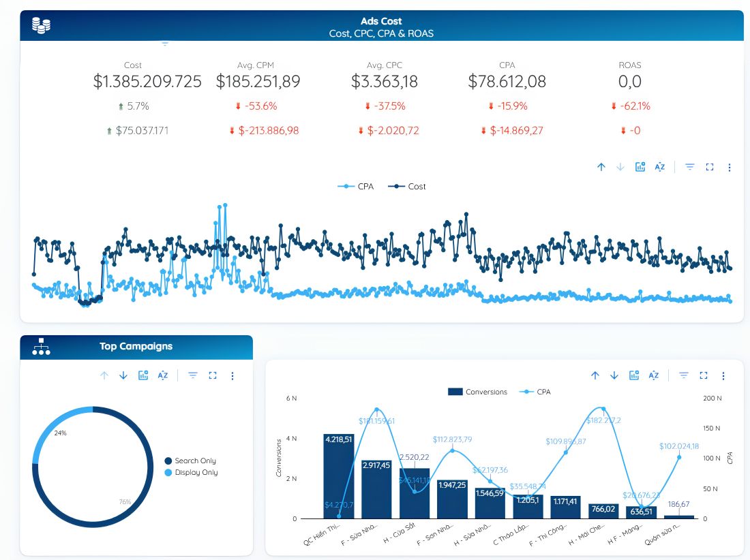Click the drill-up arrow on the Conversions bar chart
Image resolution: width=750 pixels, height=560 pixels.
pyautogui.click(x=595, y=375)
